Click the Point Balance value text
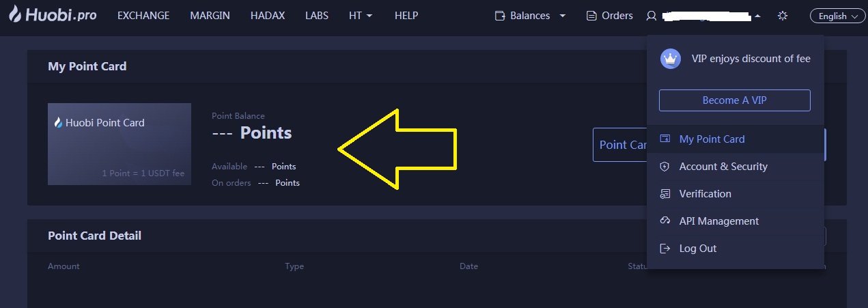Image resolution: width=868 pixels, height=308 pixels. 252,132
